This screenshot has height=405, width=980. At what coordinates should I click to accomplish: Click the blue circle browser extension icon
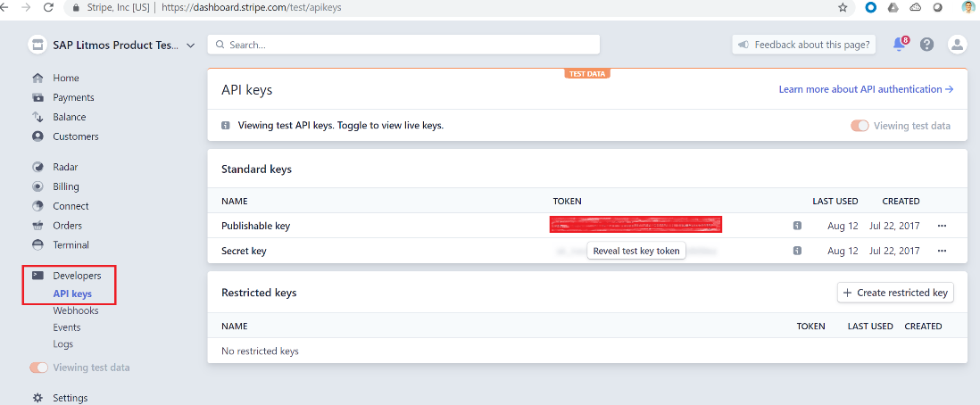click(x=870, y=7)
